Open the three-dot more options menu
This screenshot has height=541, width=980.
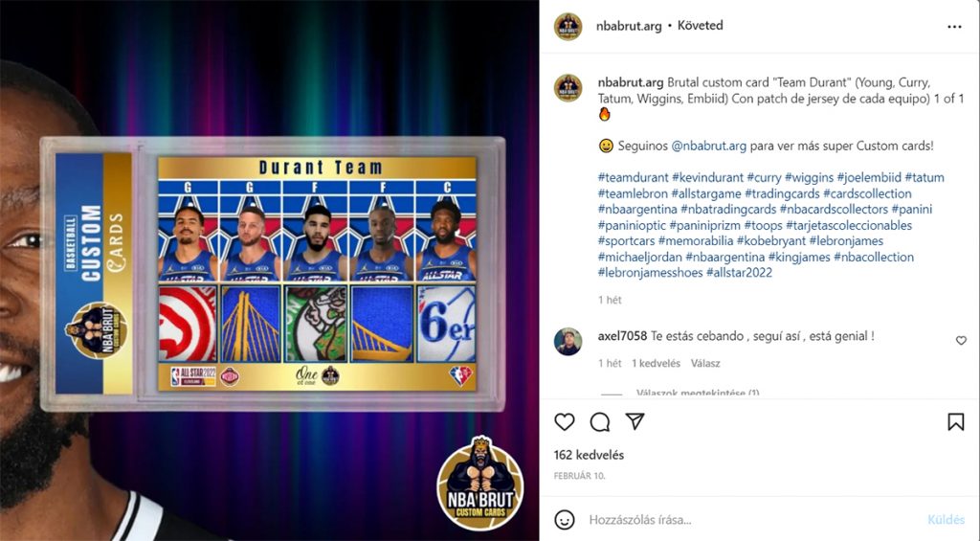tap(954, 26)
